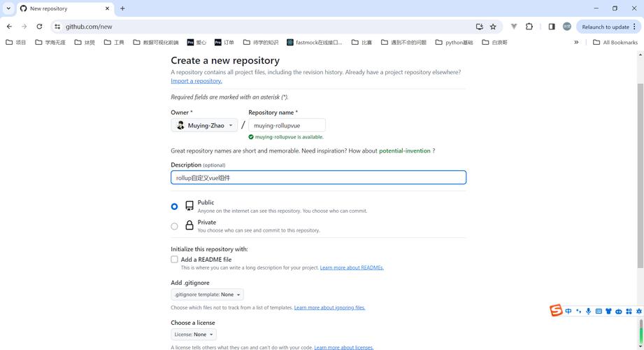Open Sogou skin shirt icon
Image resolution: width=644 pixels, height=350 pixels.
click(x=608, y=311)
